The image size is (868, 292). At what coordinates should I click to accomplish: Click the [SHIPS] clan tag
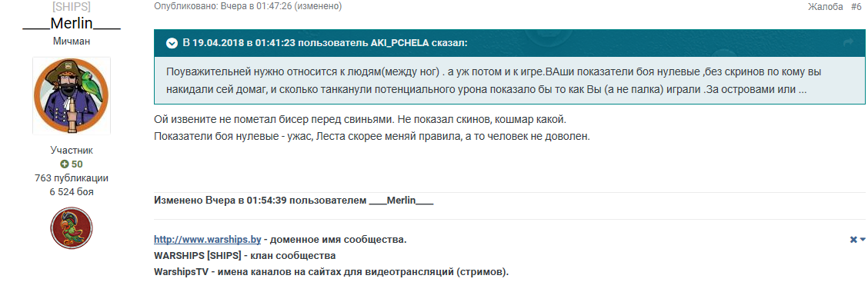72,7
